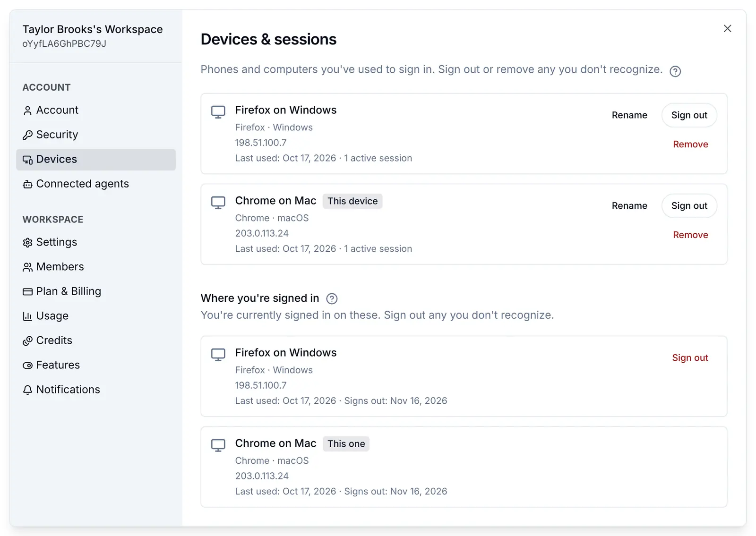Rename the Chrome on Mac device
756x536 pixels.
(x=629, y=206)
